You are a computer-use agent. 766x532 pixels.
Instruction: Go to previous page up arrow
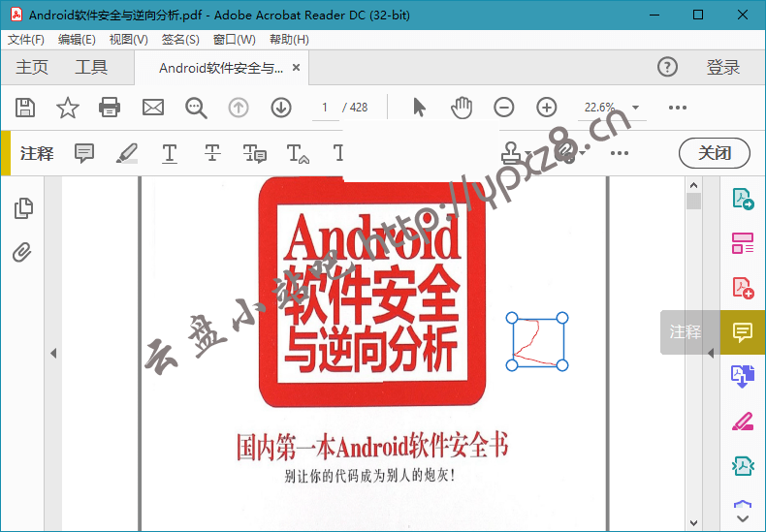(x=239, y=108)
